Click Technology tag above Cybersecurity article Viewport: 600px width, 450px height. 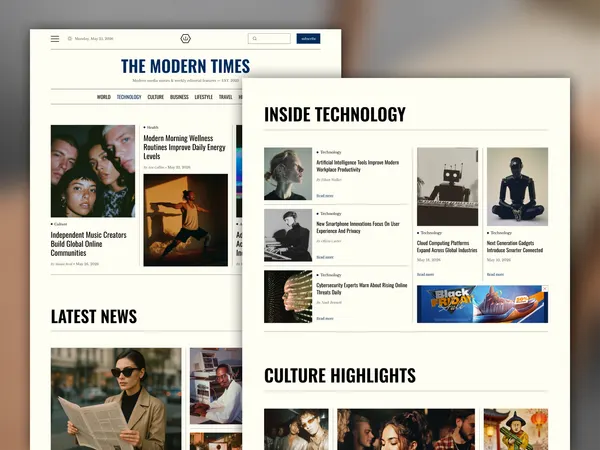[329, 275]
